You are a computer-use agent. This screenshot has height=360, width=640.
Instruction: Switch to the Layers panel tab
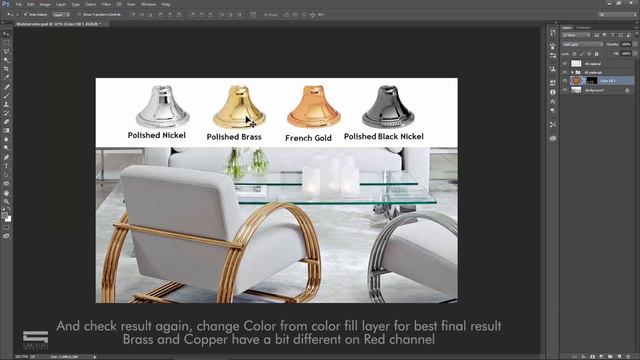click(x=567, y=28)
